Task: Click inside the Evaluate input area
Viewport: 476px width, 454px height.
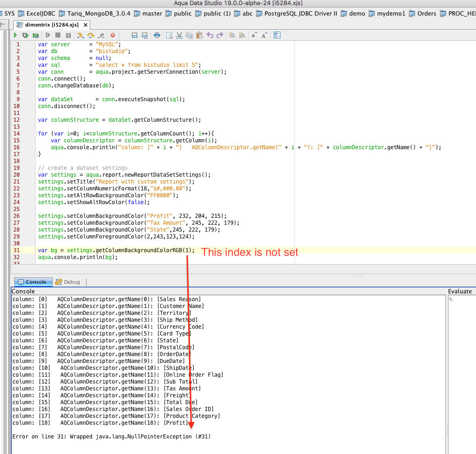Action: tap(461, 373)
